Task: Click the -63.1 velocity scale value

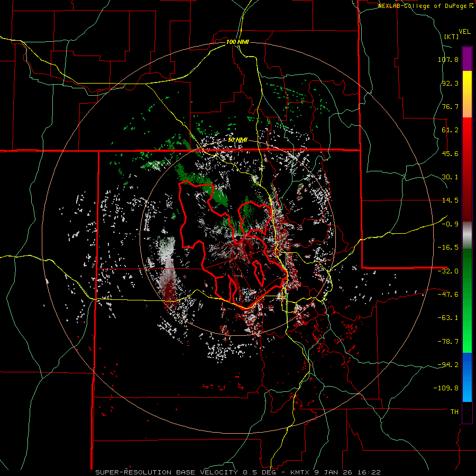Action: 448,318
